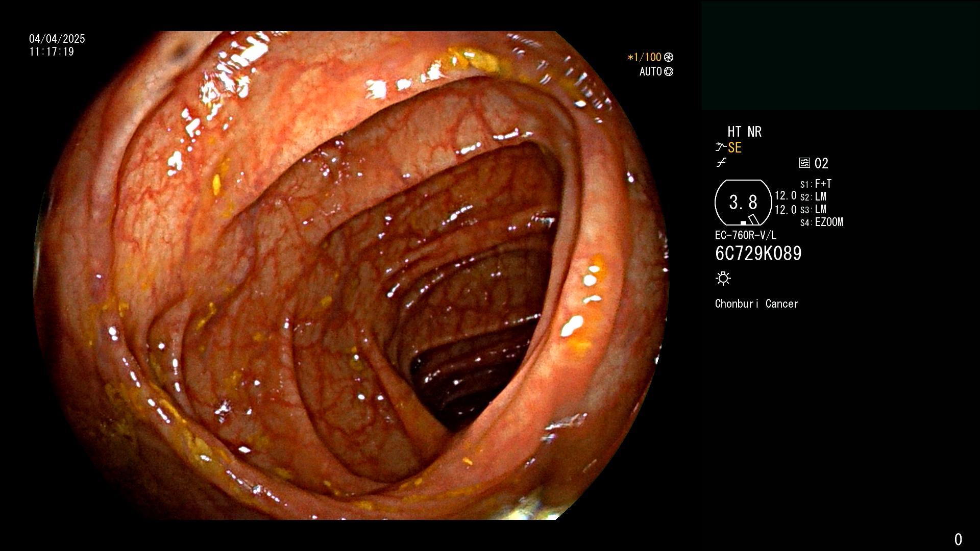Click the S4: EZOOM switch assignment
This screenshot has height=551, width=980.
pyautogui.click(x=822, y=222)
